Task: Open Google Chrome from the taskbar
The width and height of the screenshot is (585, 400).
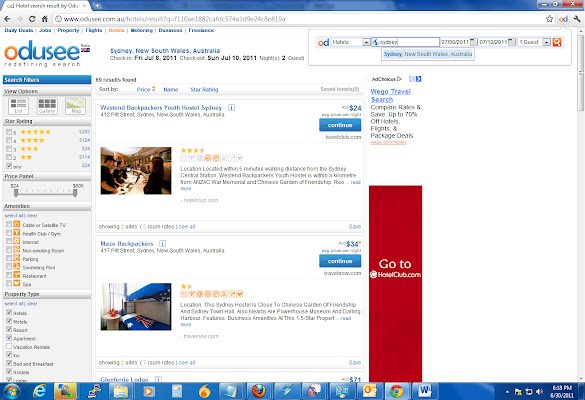Action: (x=397, y=391)
